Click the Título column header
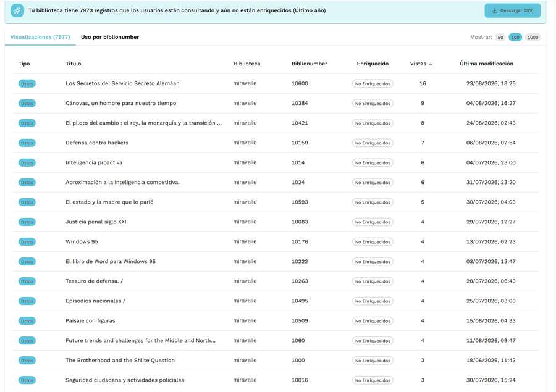The width and height of the screenshot is (556, 392). point(74,64)
